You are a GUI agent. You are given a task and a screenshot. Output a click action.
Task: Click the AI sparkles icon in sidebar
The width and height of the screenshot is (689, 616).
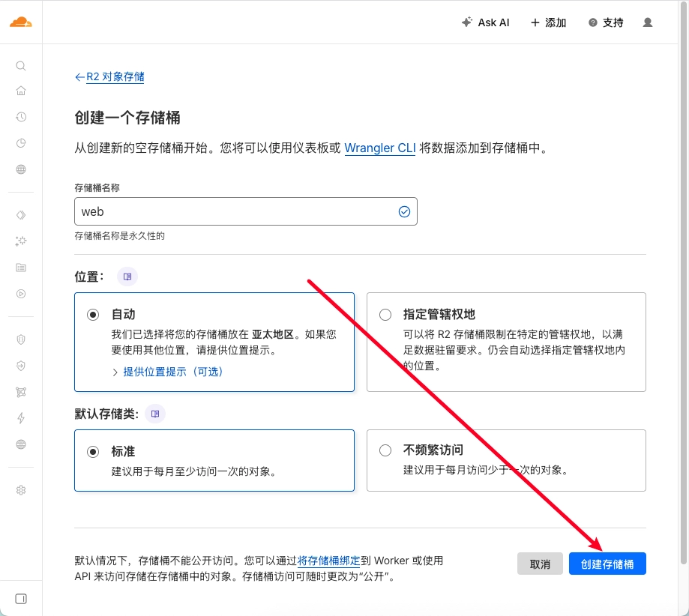(21, 241)
